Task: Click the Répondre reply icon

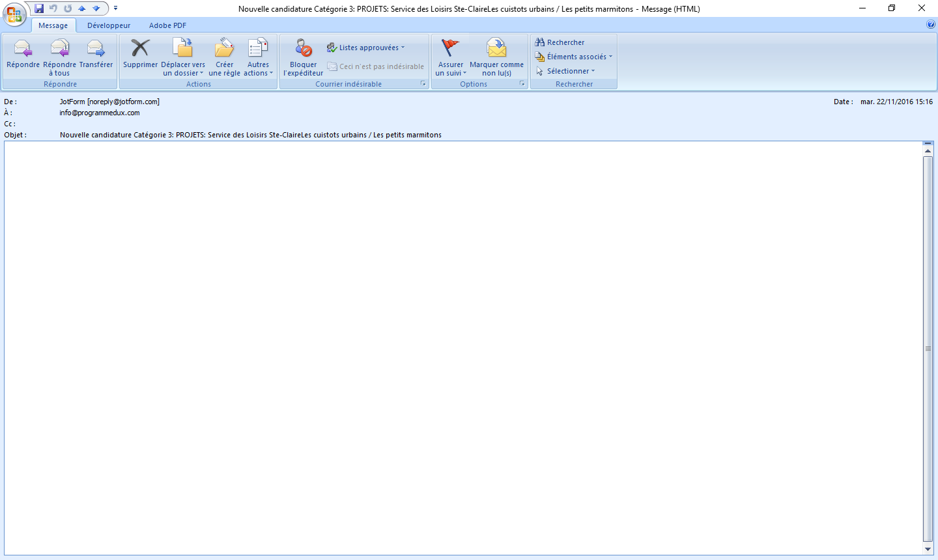Action: [x=23, y=49]
